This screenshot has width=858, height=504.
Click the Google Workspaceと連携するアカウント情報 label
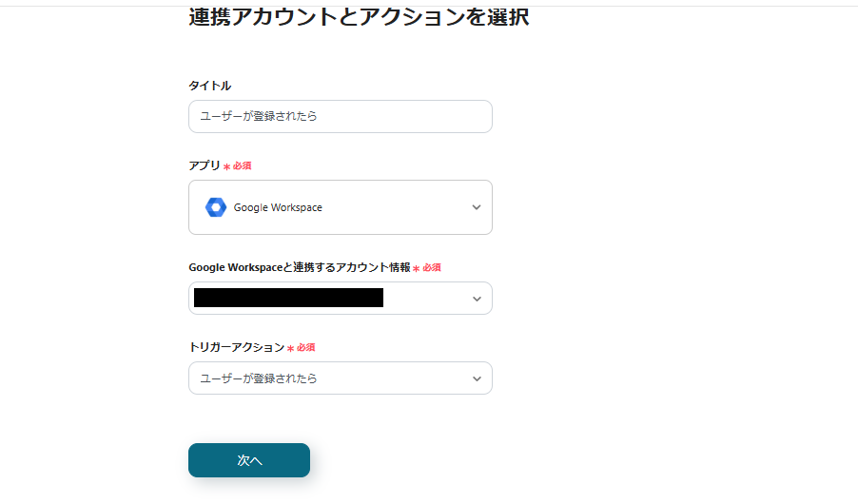click(x=299, y=268)
